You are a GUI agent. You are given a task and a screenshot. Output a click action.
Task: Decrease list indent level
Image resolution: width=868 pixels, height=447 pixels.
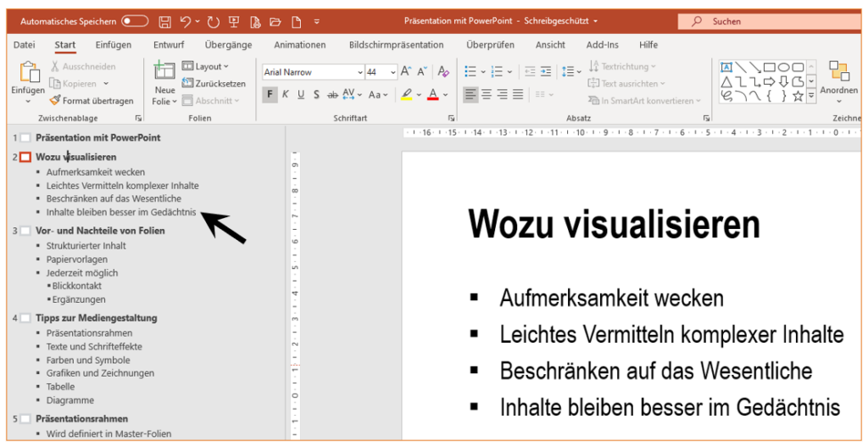[x=530, y=71]
